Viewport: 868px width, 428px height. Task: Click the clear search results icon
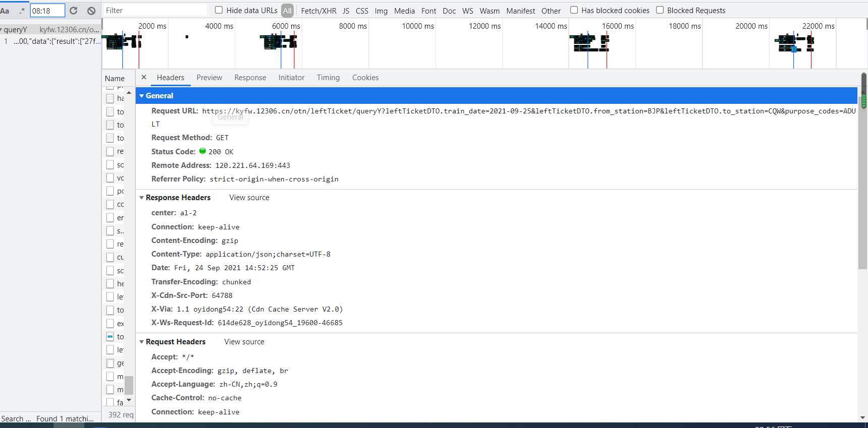coord(91,11)
